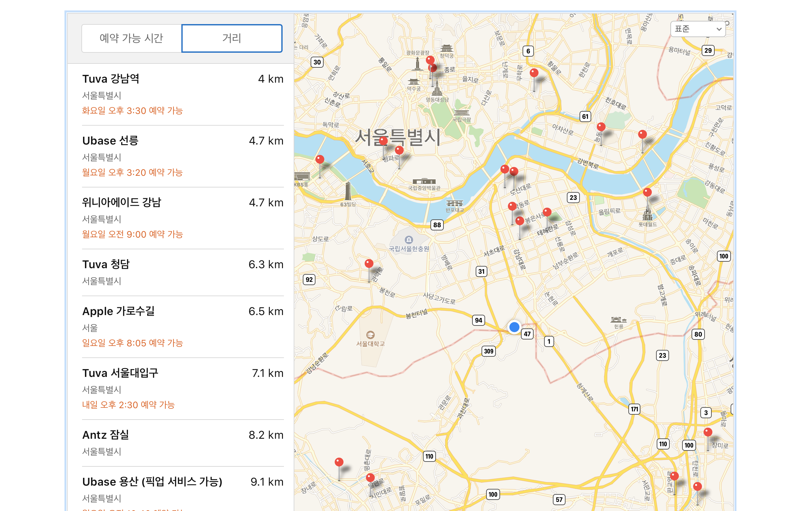The image size is (812, 511).
Task: Click the 국립서울현충원 landmark icon
Action: (x=409, y=240)
